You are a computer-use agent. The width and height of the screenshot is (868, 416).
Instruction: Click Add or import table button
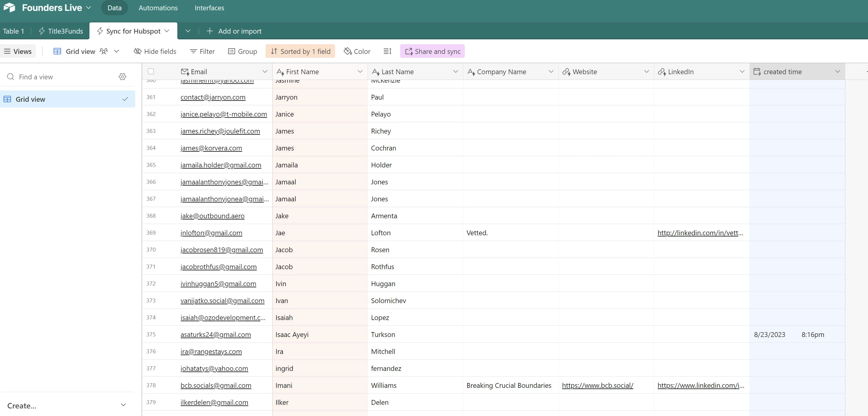pos(233,31)
